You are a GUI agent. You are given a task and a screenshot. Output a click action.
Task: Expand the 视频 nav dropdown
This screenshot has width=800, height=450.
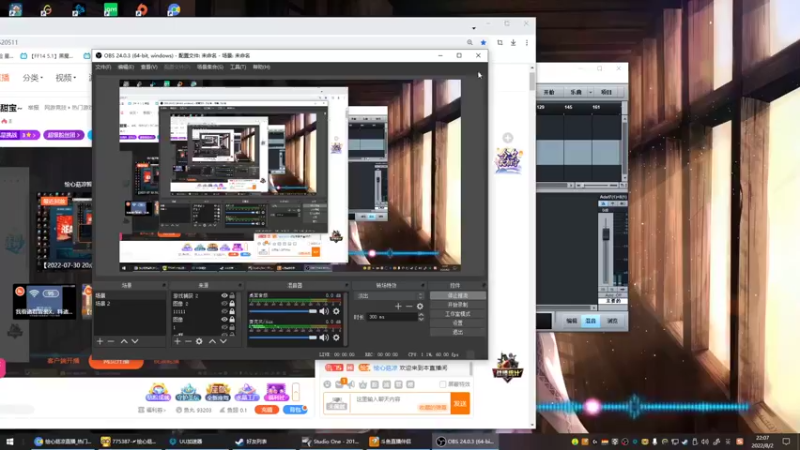pyautogui.click(x=66, y=78)
